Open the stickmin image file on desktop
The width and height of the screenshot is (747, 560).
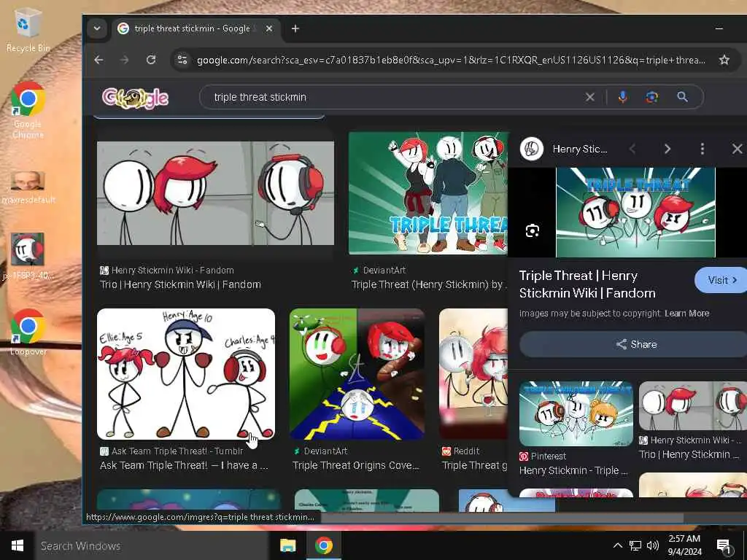[x=28, y=256]
